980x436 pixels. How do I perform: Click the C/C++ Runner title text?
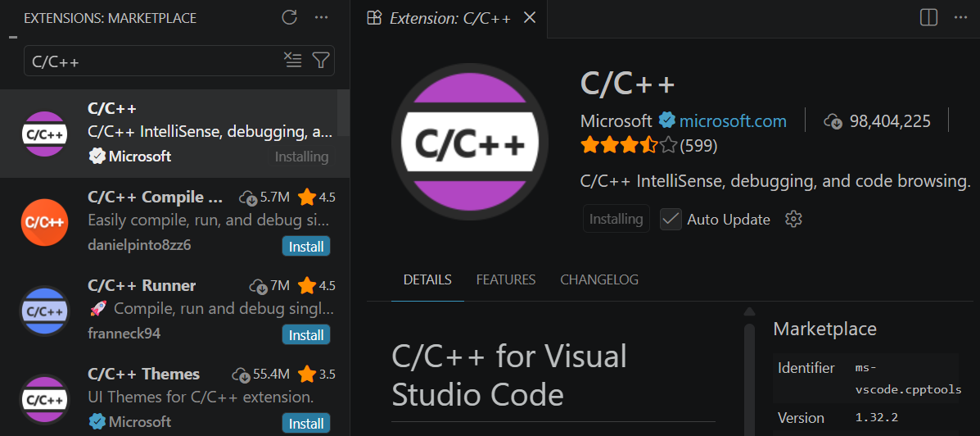(x=142, y=286)
